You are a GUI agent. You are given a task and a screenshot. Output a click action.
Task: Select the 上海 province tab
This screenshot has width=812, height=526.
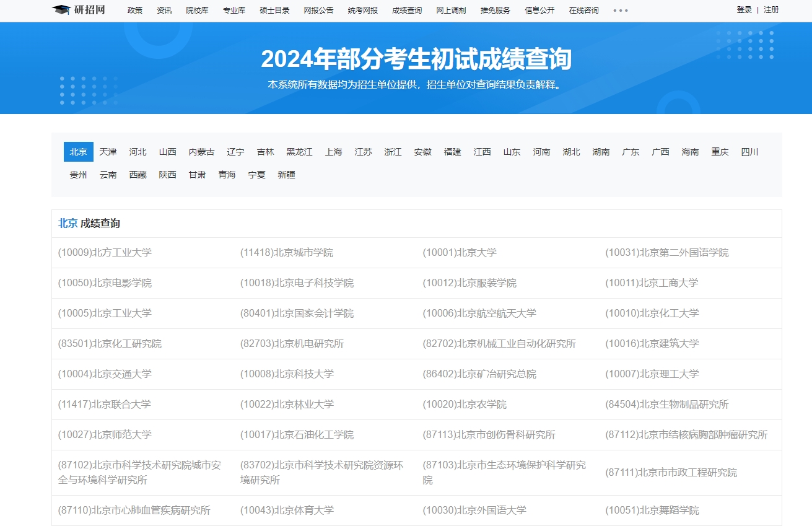[333, 152]
